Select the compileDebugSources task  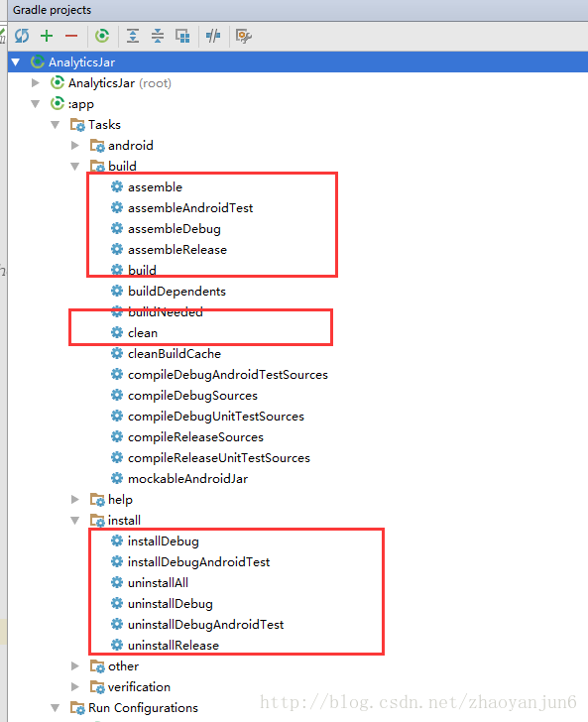click(x=192, y=396)
